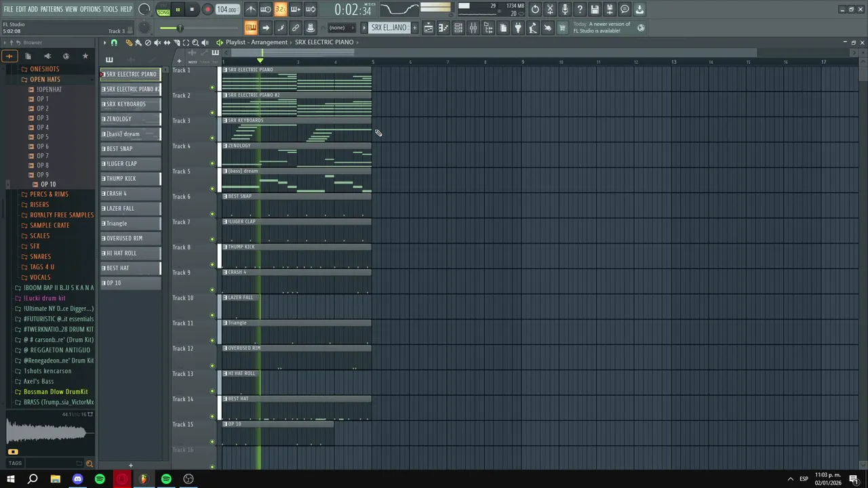Open the help question mark icon
The height and width of the screenshot is (488, 868).
580,9
